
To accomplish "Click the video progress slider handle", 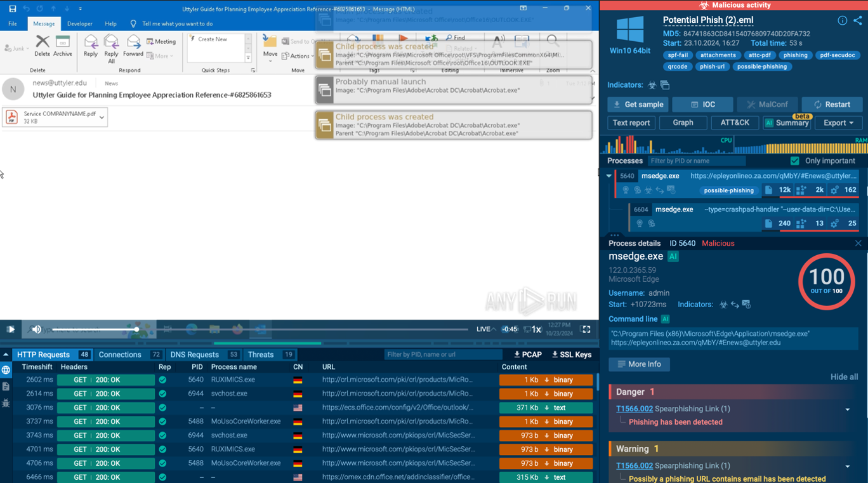I will pyautogui.click(x=136, y=329).
